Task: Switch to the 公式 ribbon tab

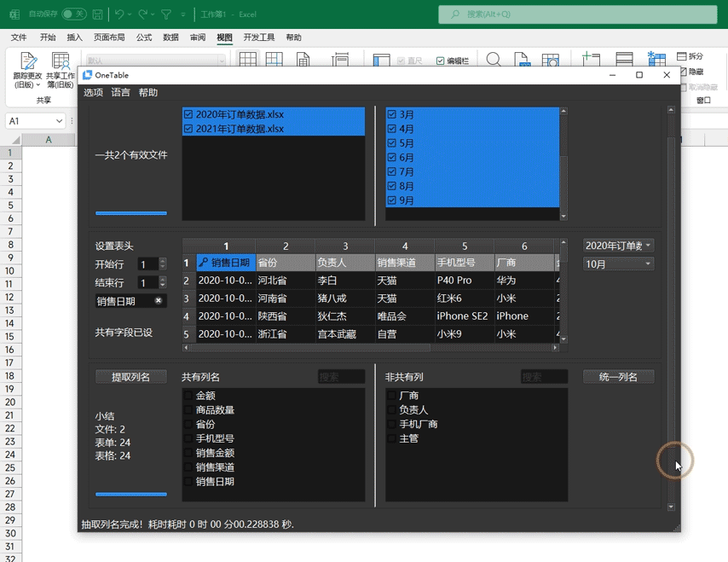Action: point(144,38)
